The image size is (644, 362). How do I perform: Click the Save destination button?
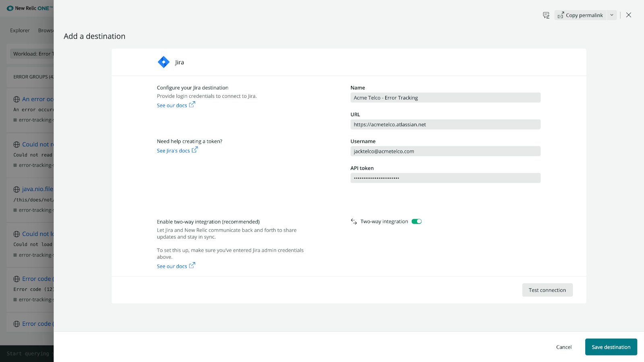click(611, 347)
